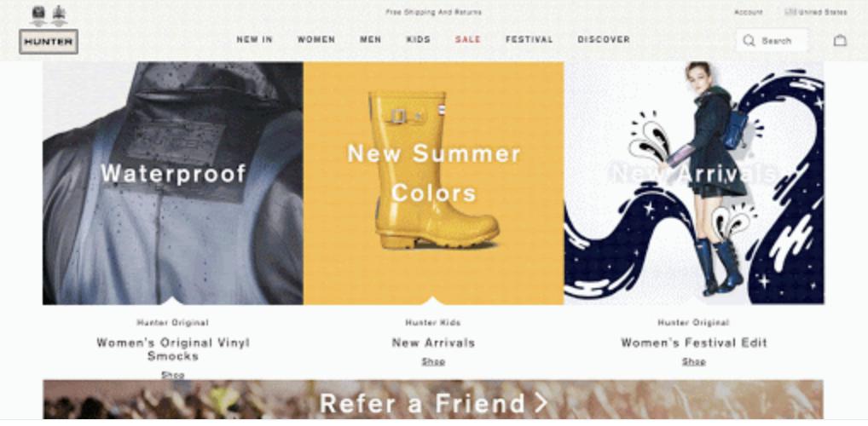Open the Sale menu item
868x426 pixels.
(x=468, y=39)
